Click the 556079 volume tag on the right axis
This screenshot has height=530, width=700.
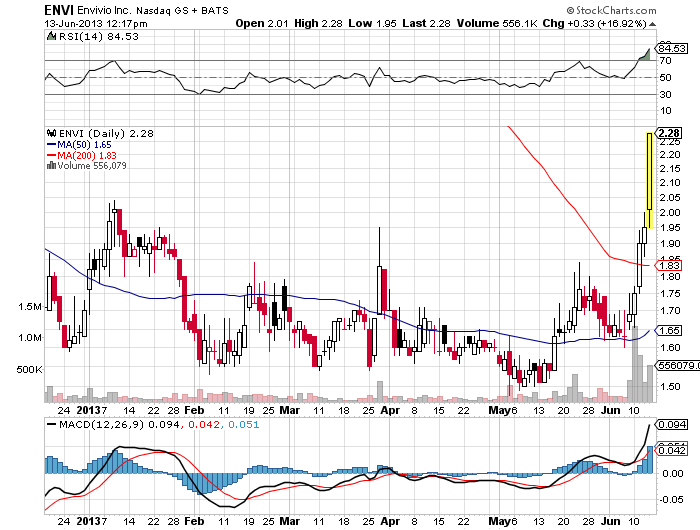click(677, 365)
